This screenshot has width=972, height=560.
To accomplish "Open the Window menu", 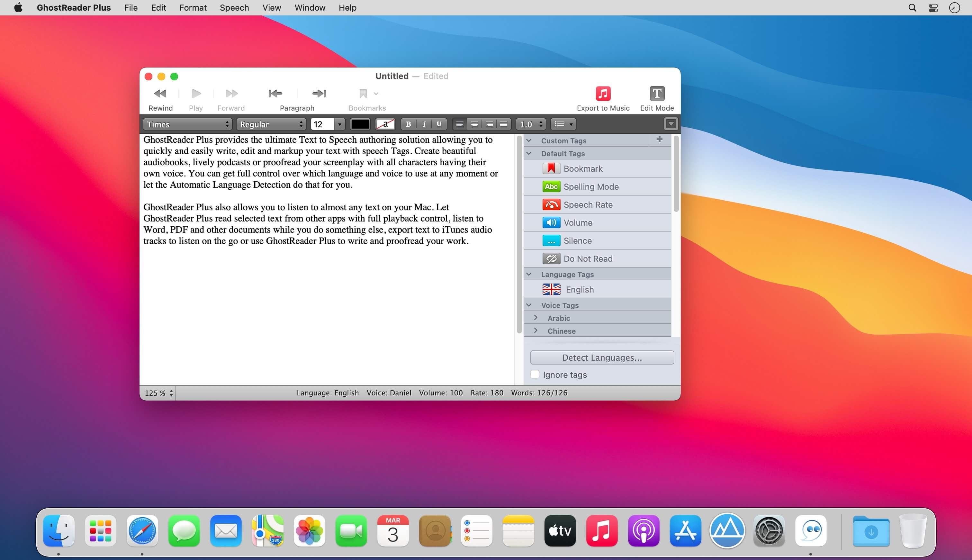I will coord(310,8).
